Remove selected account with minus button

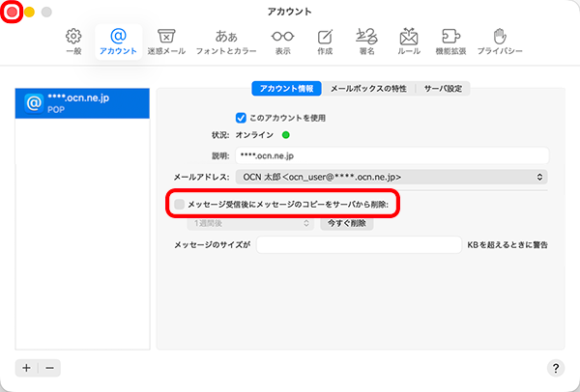point(49,368)
